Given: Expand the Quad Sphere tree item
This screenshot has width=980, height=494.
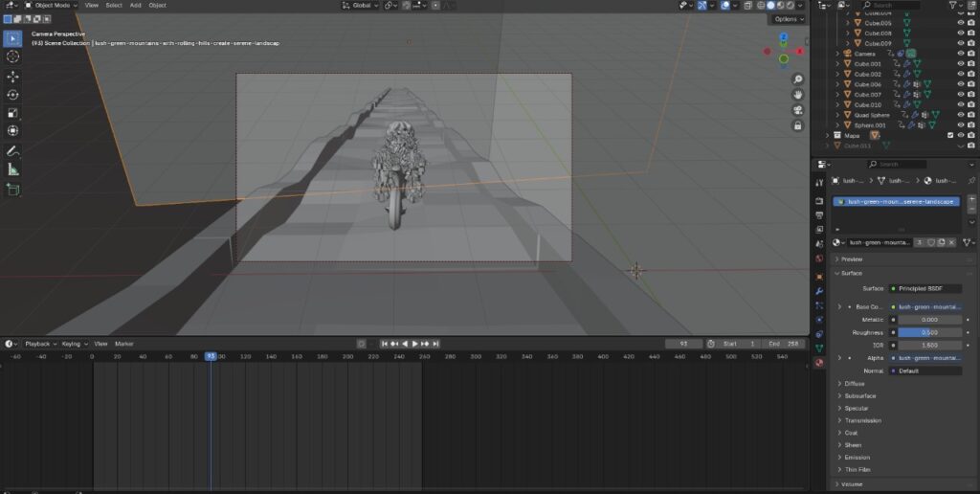Looking at the screenshot, I should pos(838,115).
